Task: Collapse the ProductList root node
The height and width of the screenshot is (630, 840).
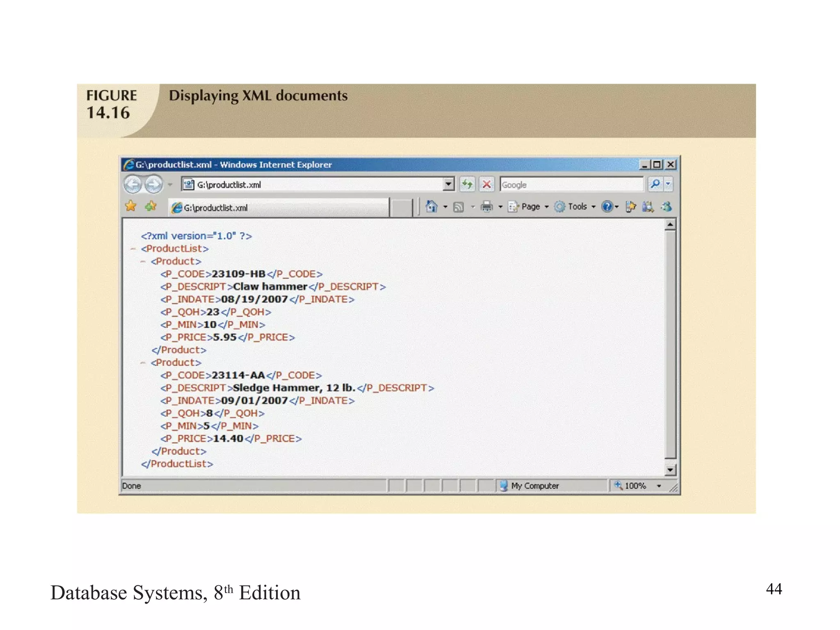Action: (x=133, y=249)
